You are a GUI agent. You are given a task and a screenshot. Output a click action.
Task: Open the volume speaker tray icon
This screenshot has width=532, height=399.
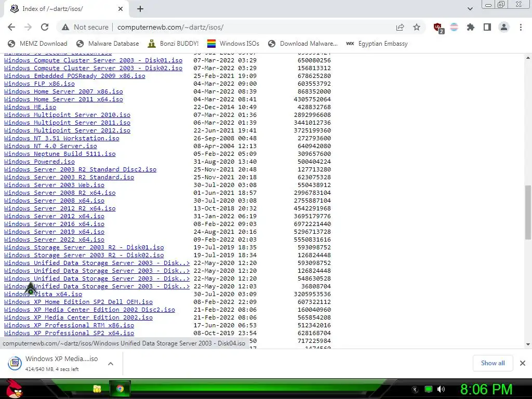coord(441,389)
